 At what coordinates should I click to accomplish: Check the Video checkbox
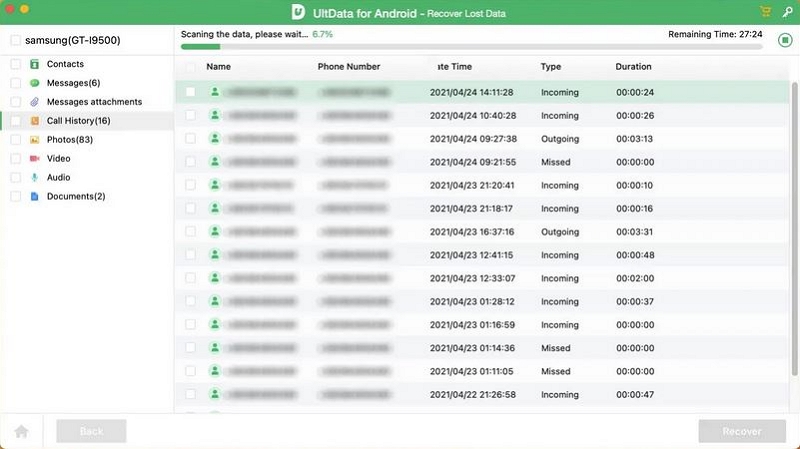click(x=15, y=159)
